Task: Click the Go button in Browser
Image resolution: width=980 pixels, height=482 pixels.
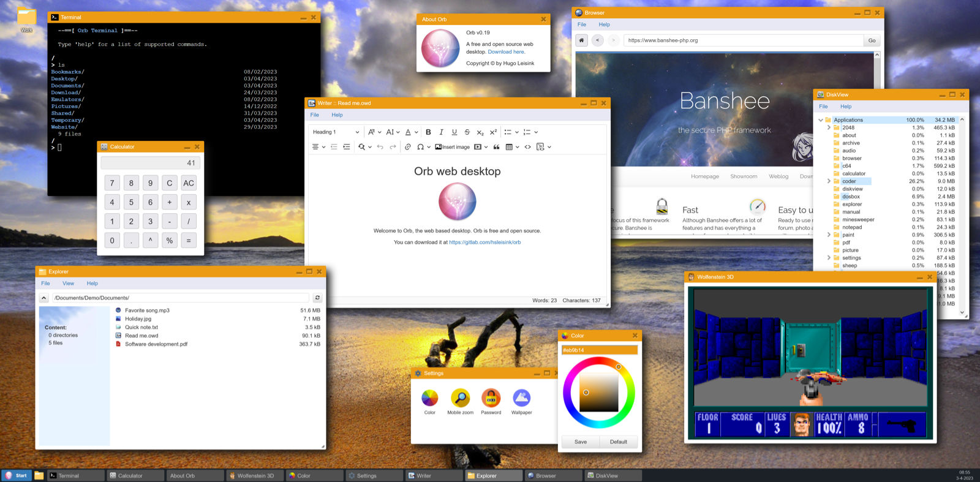Action: pyautogui.click(x=872, y=40)
